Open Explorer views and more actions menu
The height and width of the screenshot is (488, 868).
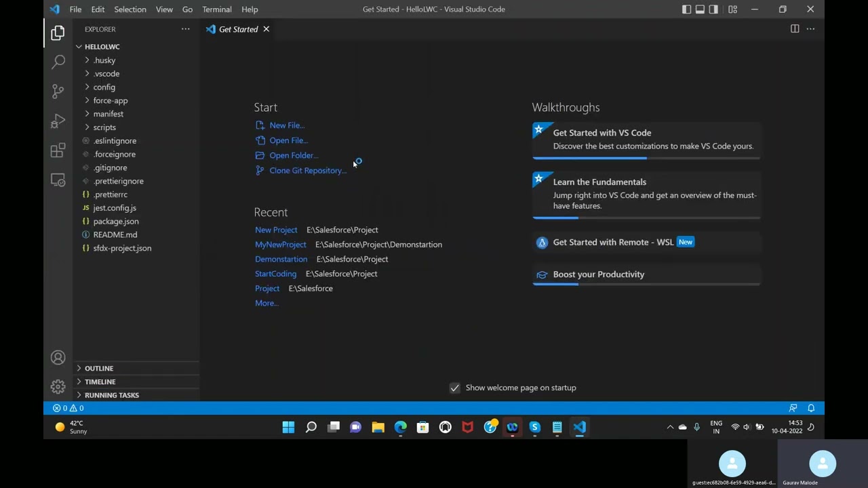point(185,29)
